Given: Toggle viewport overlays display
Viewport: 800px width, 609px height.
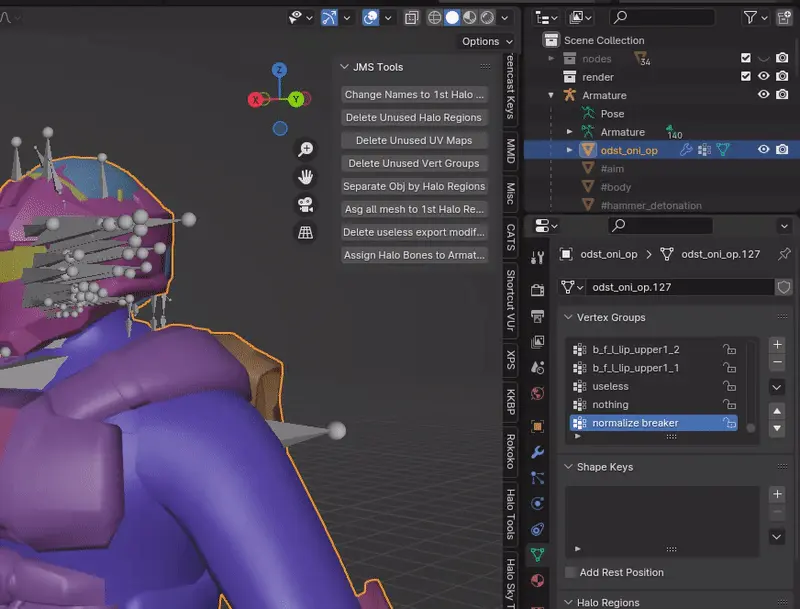Looking at the screenshot, I should (x=370, y=18).
